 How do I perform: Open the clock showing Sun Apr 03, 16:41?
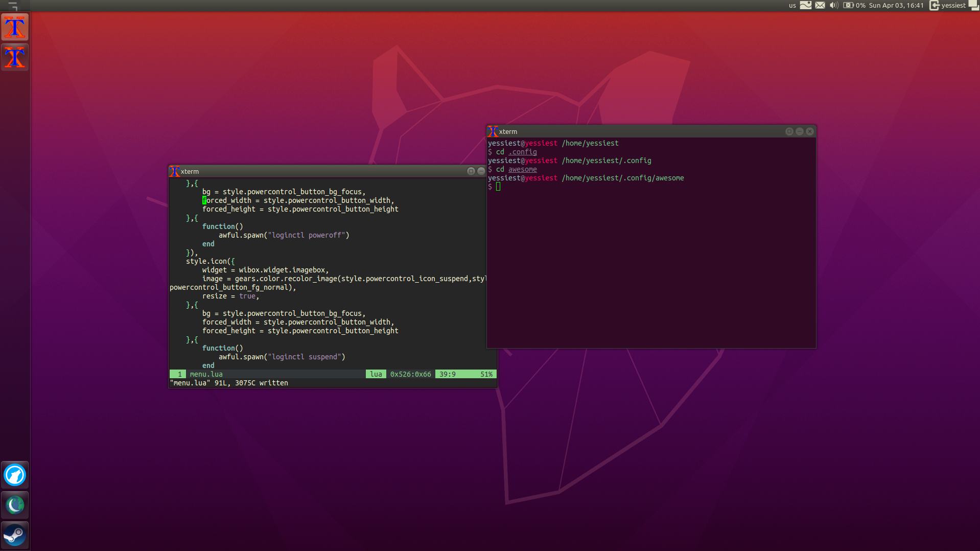point(896,5)
